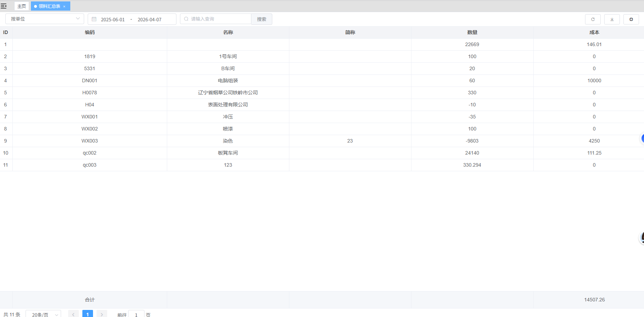Select the start date 2025-06-01
The image size is (644, 317).
113,20
